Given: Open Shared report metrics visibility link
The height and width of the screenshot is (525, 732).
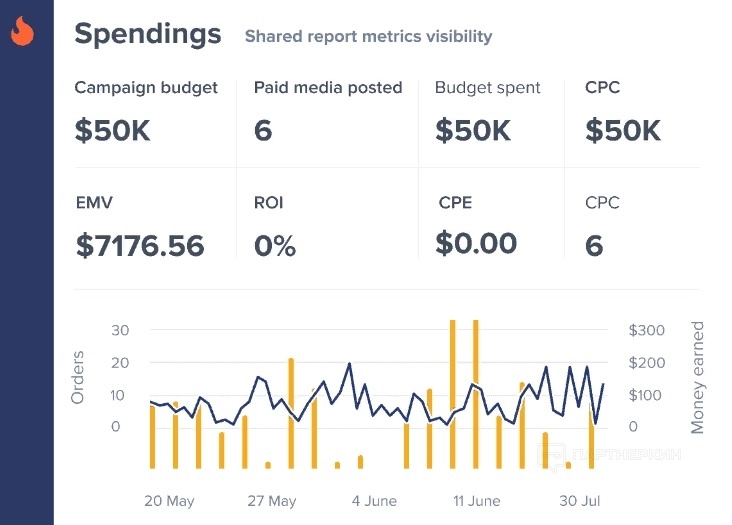Looking at the screenshot, I should (x=368, y=37).
